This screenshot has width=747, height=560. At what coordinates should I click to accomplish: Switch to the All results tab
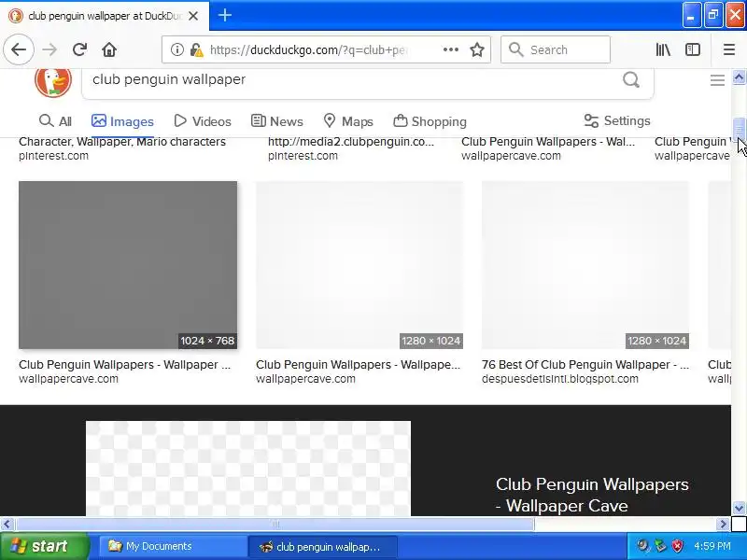pos(55,121)
